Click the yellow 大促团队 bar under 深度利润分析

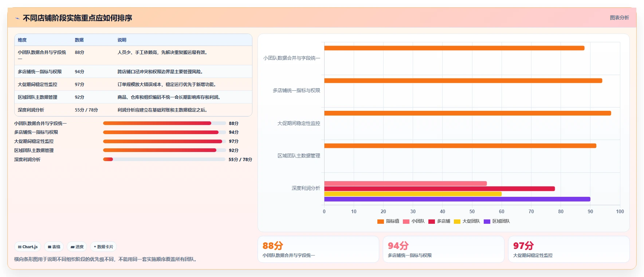point(413,194)
